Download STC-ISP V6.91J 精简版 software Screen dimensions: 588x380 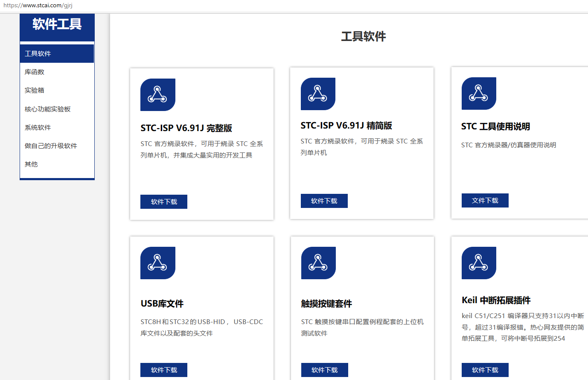point(324,201)
